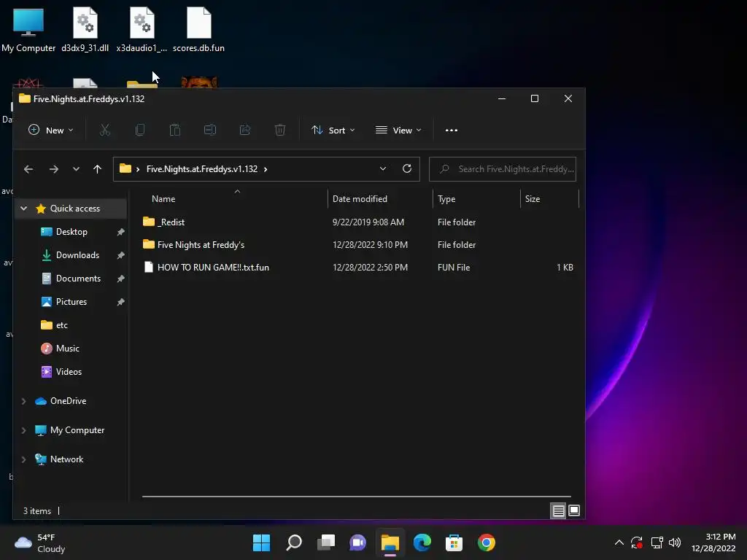Open the Windows Start menu
Image resolution: width=747 pixels, height=560 pixels.
[261, 542]
